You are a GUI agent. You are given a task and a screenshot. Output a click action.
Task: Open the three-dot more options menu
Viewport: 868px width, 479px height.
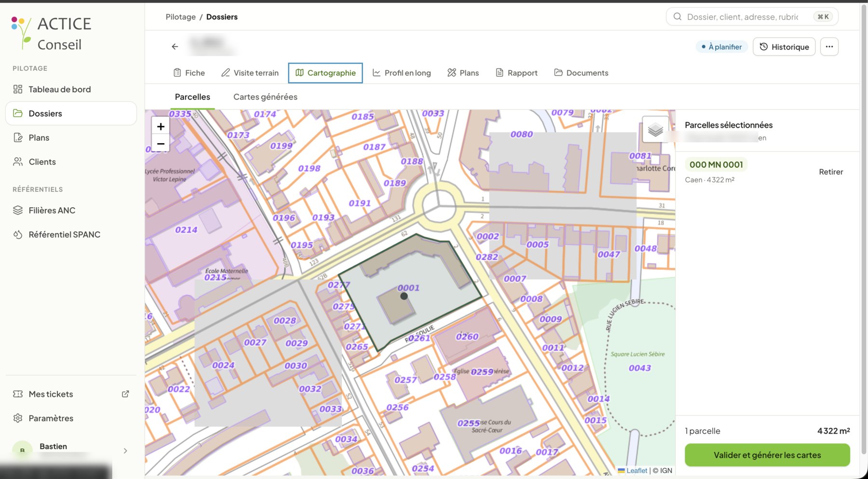[829, 47]
